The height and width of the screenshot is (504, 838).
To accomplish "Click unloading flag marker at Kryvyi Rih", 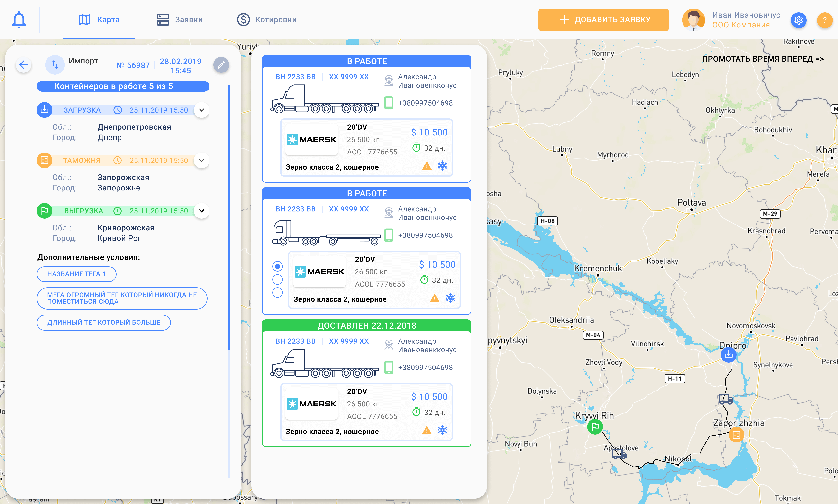I will coord(595,427).
